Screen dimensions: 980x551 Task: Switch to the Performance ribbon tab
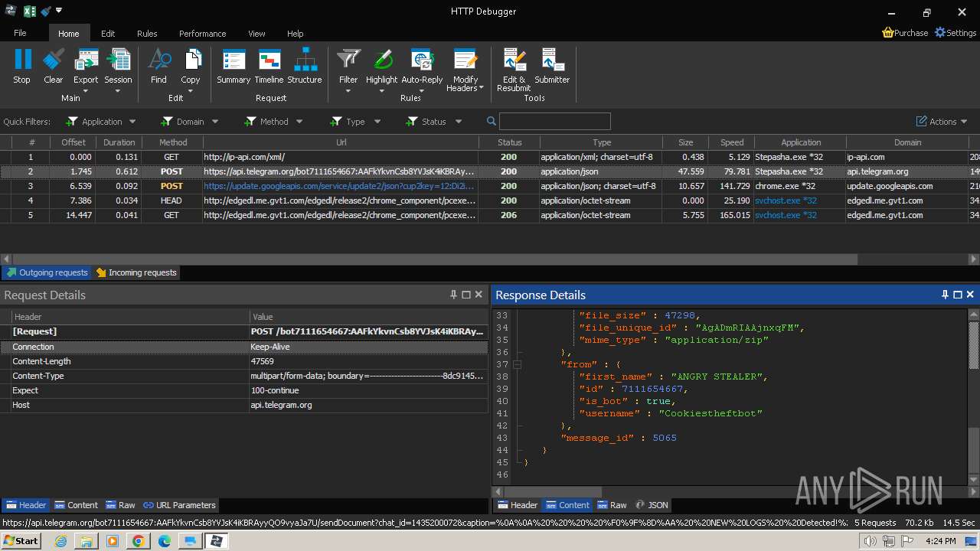coord(202,34)
